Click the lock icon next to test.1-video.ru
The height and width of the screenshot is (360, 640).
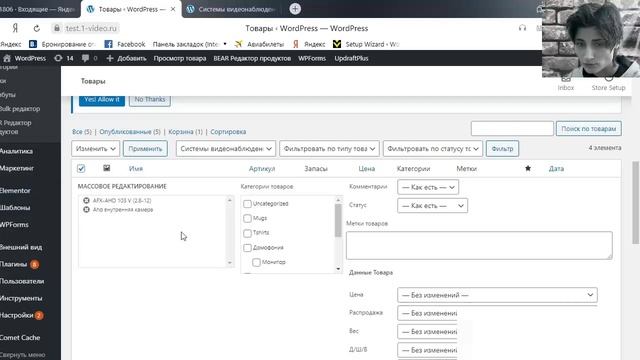click(57, 28)
